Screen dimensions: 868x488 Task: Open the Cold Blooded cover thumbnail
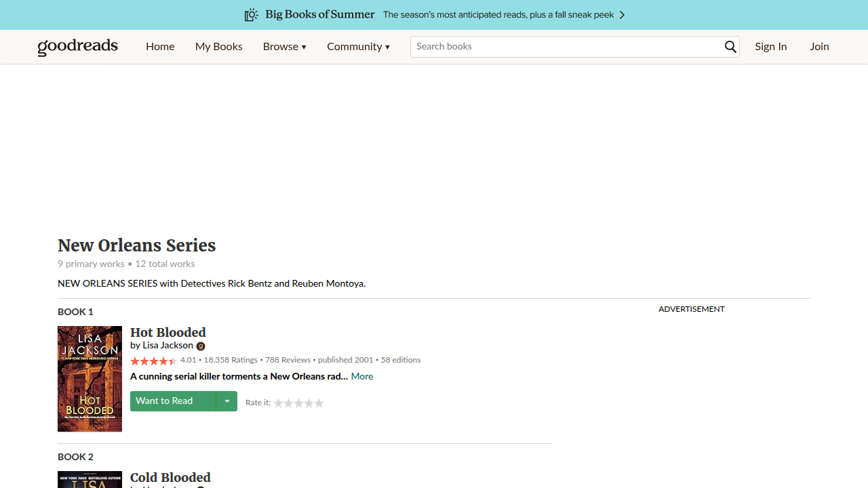tap(90, 479)
